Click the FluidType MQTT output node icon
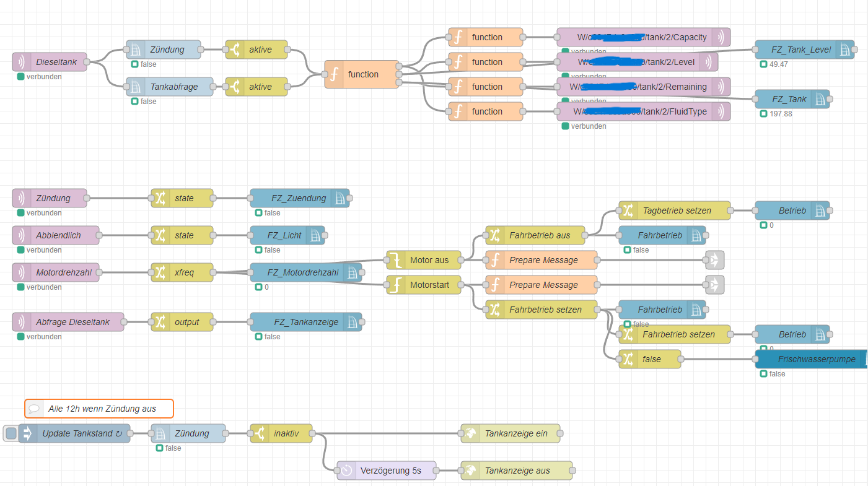Viewport: 868px width, 486px height. pos(721,111)
